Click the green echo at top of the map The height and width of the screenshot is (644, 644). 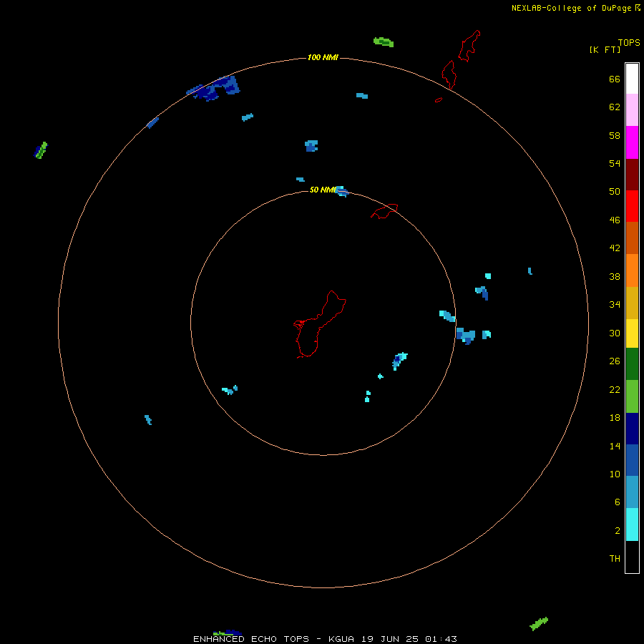(x=384, y=42)
